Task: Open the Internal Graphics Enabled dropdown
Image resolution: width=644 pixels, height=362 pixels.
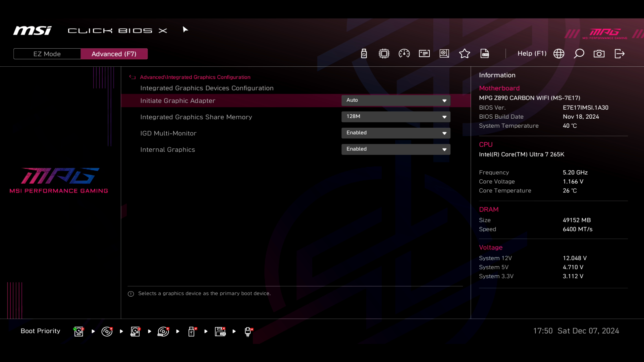Action: tap(396, 149)
